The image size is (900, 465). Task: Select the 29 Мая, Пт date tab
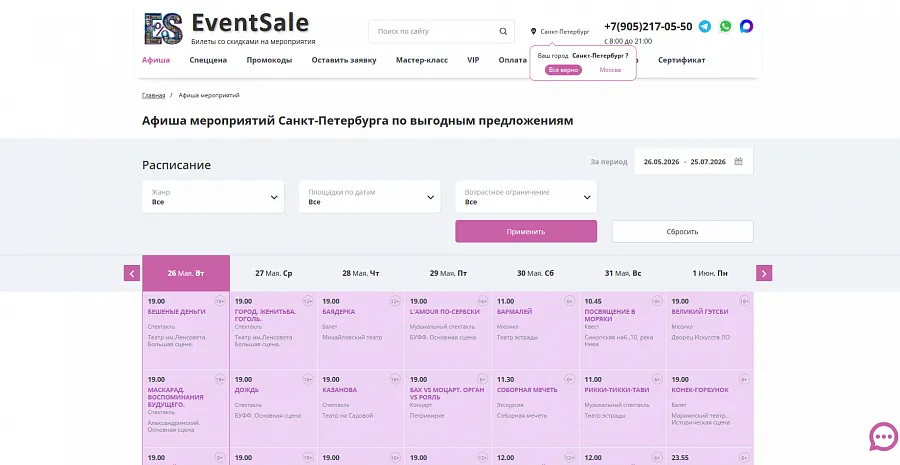click(448, 273)
